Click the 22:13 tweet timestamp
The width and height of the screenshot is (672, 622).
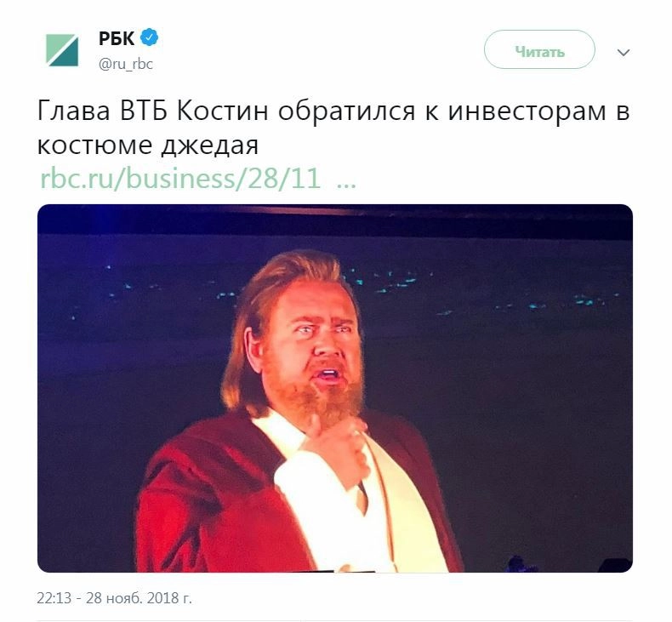(54, 598)
